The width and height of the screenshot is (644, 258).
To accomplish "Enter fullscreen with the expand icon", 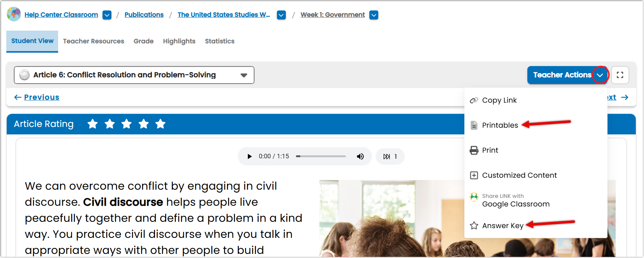I will [620, 75].
